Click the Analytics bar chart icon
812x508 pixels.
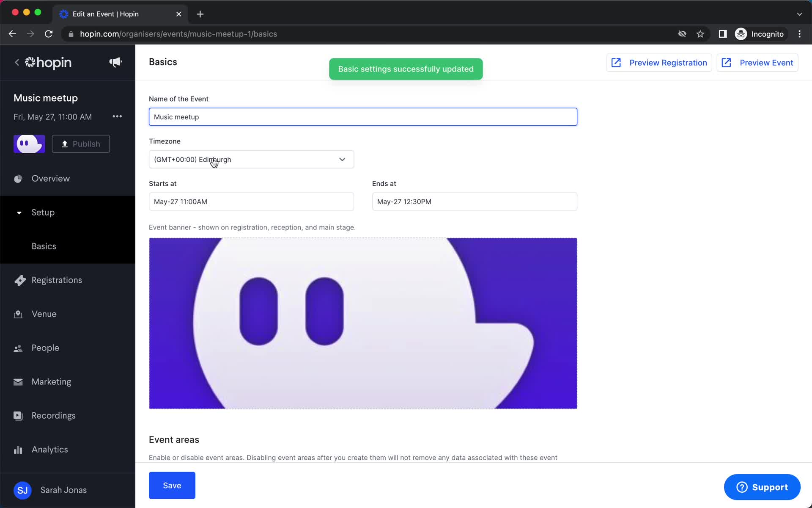pos(18,450)
